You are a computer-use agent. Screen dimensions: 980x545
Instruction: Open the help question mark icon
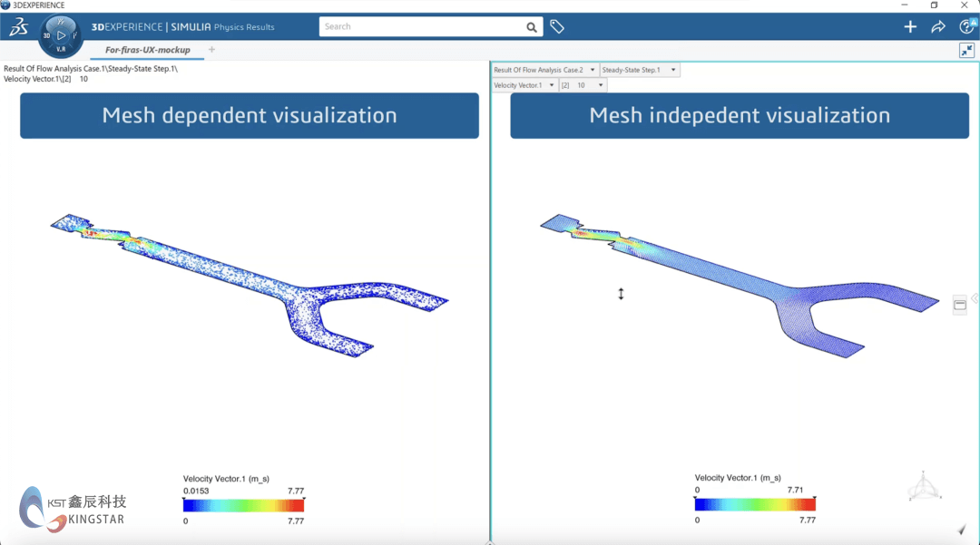(x=967, y=28)
